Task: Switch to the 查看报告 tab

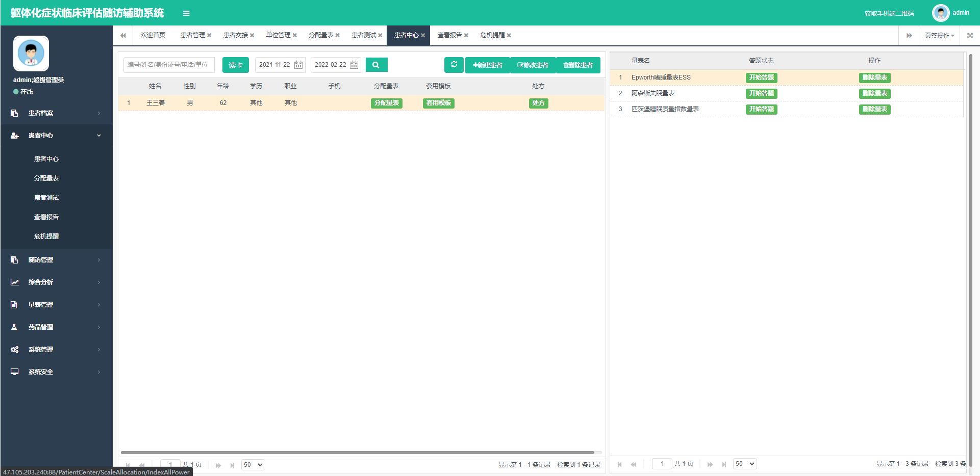Action: click(449, 35)
